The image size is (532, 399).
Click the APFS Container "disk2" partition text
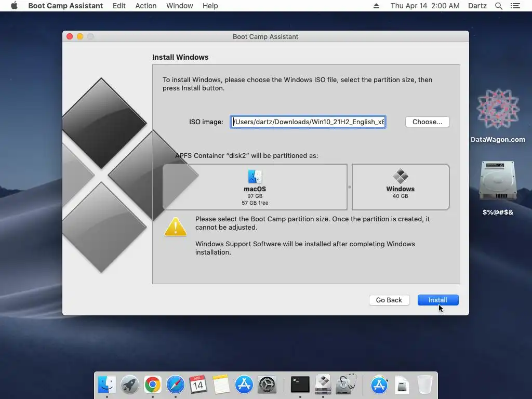[x=247, y=155]
